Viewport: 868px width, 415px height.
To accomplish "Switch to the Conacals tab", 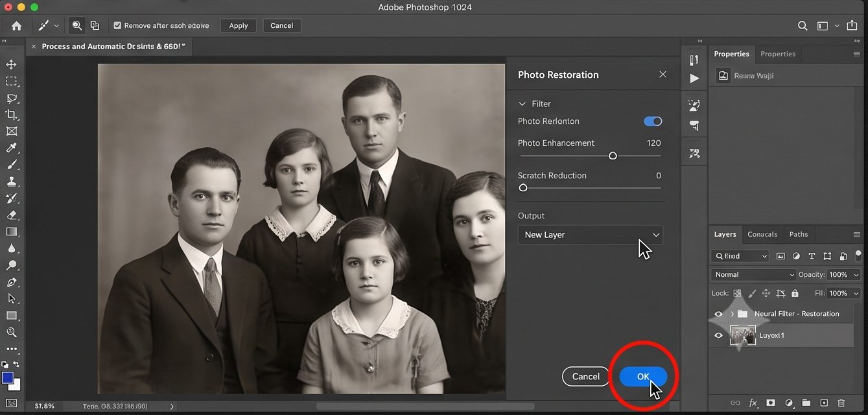I will point(762,234).
